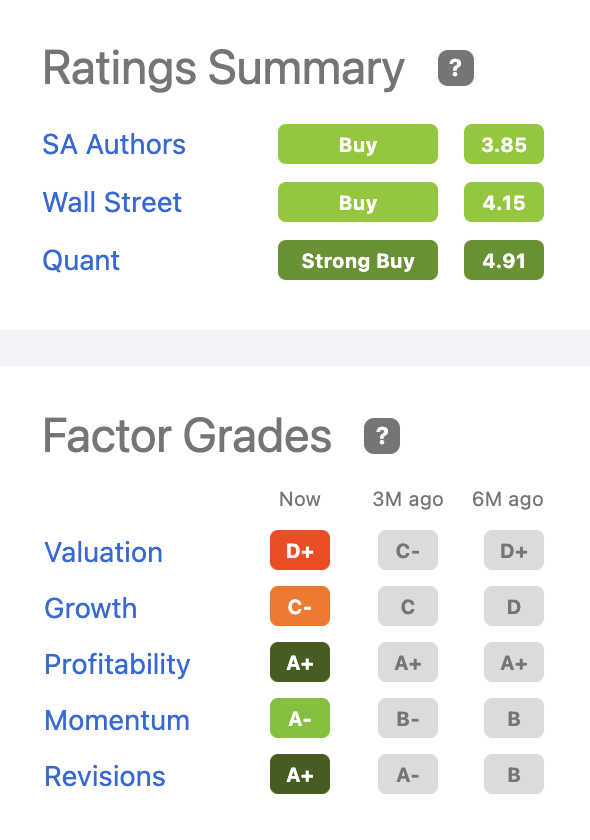
Task: Click the A- Momentum grade badge
Action: pos(300,718)
